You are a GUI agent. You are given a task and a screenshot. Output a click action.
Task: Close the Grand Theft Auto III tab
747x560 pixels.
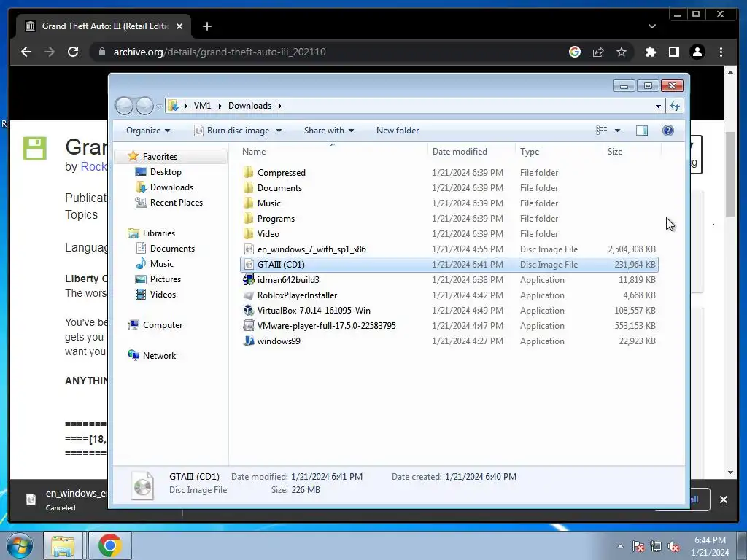click(179, 26)
